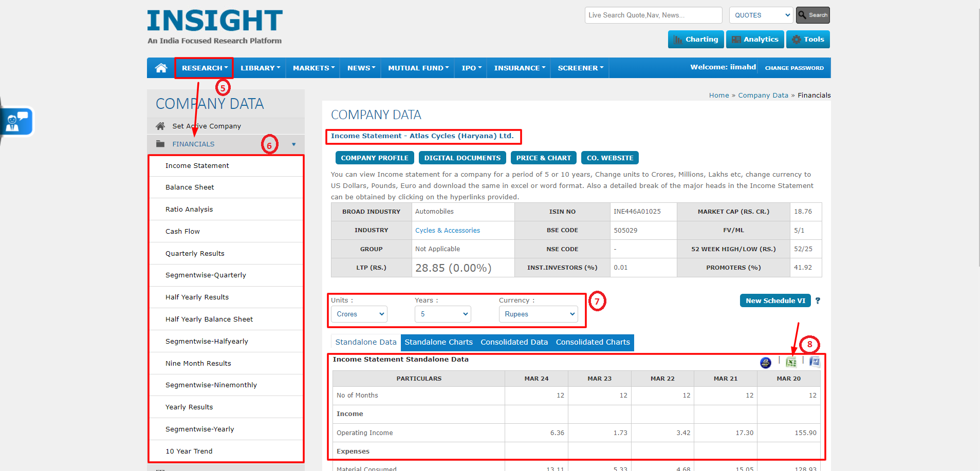The image size is (980, 471).
Task: Open the Charting button
Action: pos(696,40)
